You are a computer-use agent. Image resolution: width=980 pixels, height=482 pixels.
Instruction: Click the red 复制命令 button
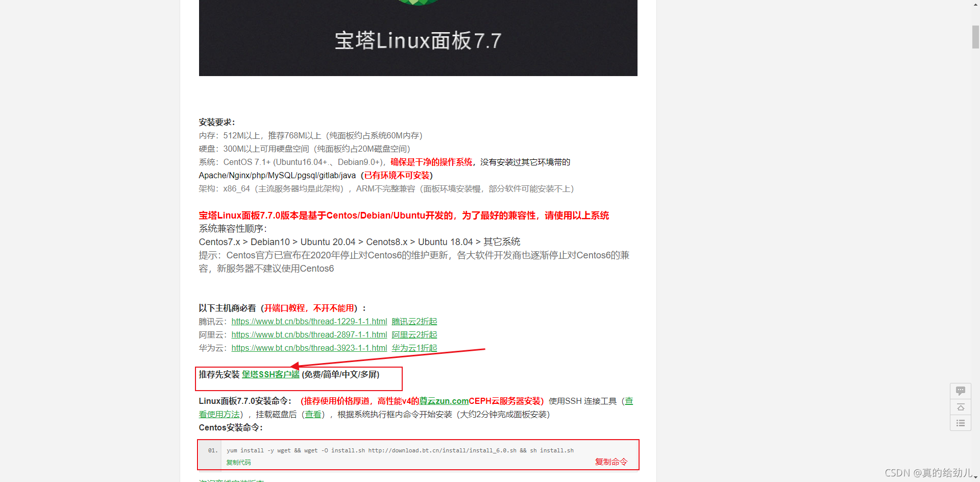pos(611,462)
